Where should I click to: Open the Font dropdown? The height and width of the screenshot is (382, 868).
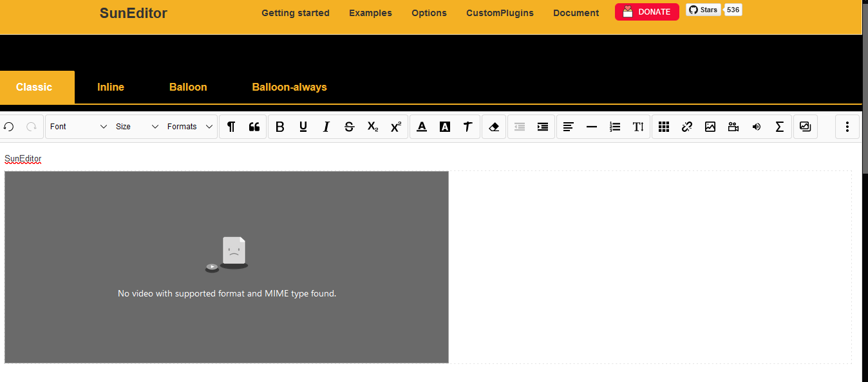pyautogui.click(x=77, y=127)
